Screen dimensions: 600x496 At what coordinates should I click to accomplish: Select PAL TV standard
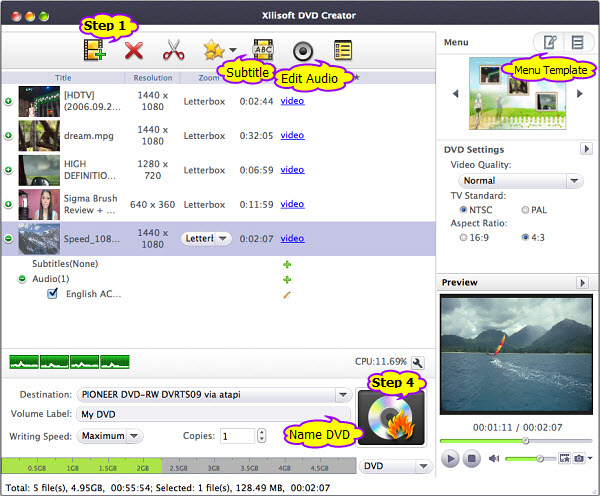525,210
